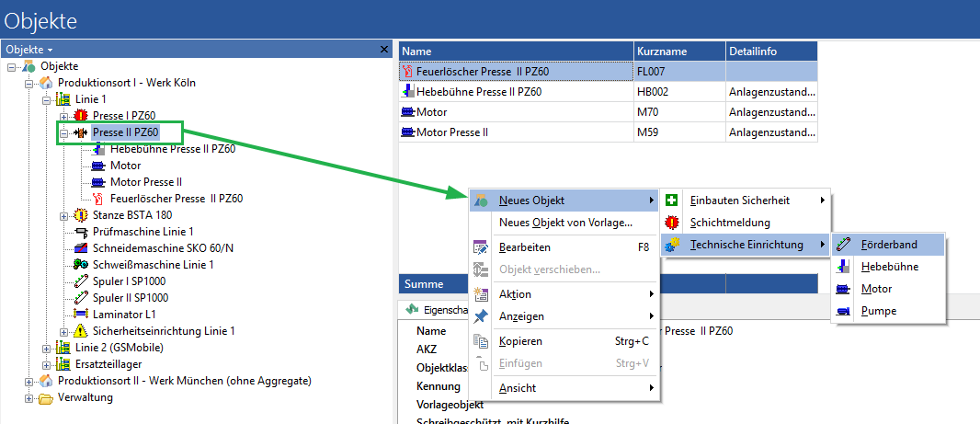Screen dimensions: 980x424
Task: Select the HB002 Kurzname cell
Action: pos(680,92)
